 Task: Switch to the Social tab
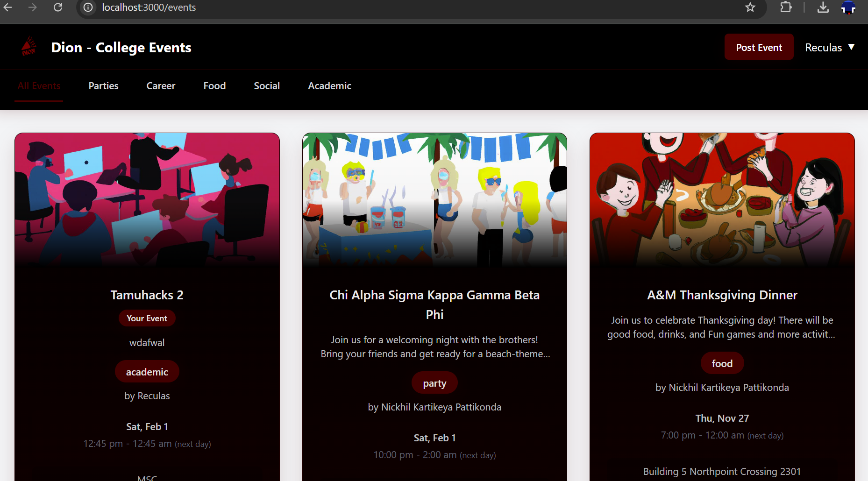coord(267,86)
